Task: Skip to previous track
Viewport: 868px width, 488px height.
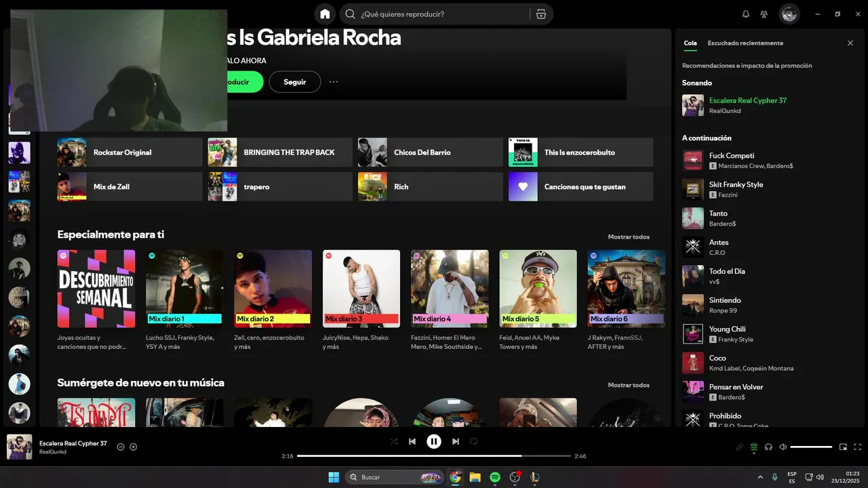Action: coord(412,441)
